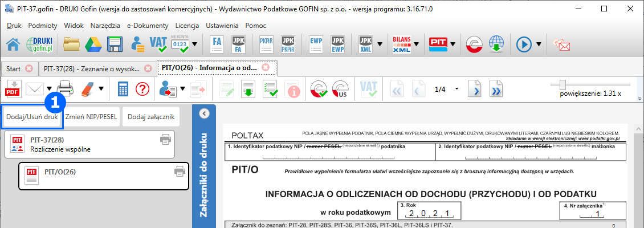Open the Narzędzia menu
644x228 pixels.
click(x=105, y=26)
